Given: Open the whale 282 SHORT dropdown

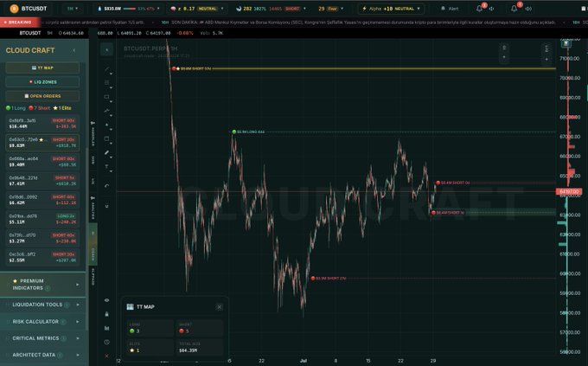Looking at the screenshot, I should 271,9.
